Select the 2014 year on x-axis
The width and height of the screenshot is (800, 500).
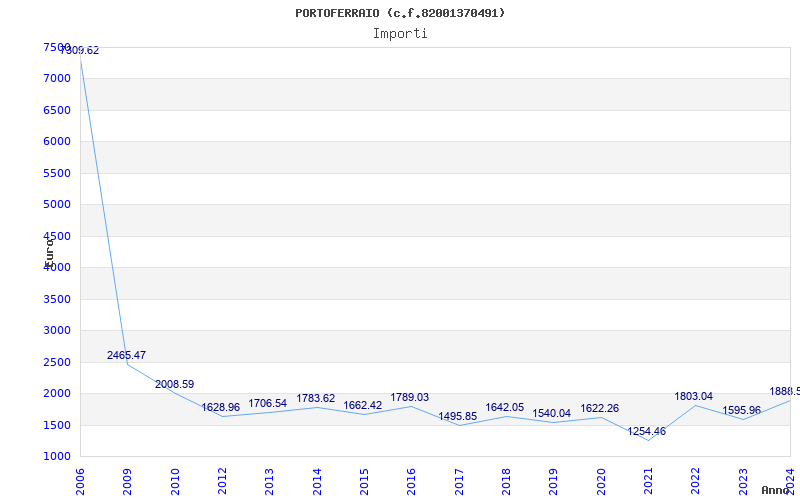pos(317,482)
